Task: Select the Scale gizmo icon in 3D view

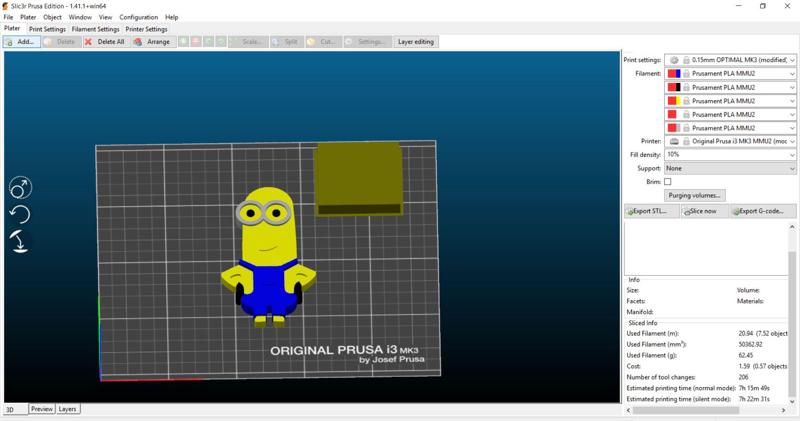Action: pos(20,188)
